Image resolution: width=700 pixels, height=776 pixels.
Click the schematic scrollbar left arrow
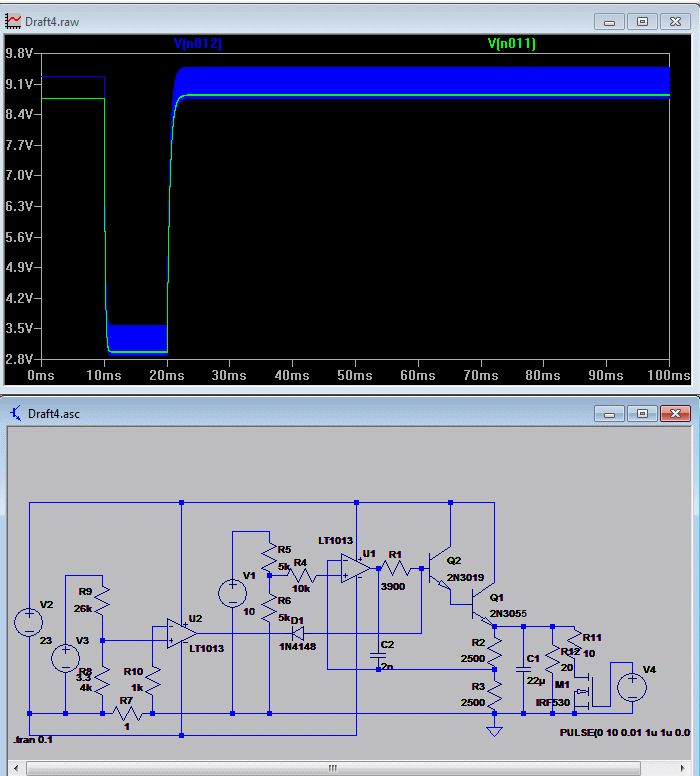coord(16,768)
